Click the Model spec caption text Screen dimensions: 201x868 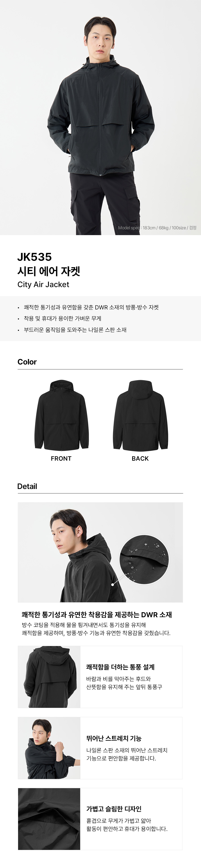[x=157, y=228]
